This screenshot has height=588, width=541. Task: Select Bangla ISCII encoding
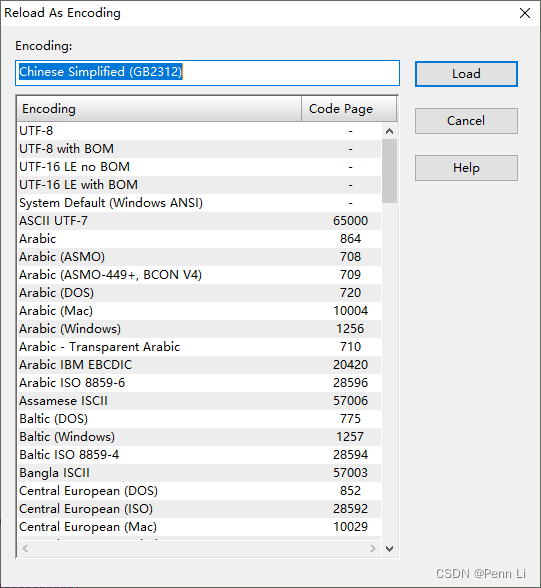[x=199, y=473]
